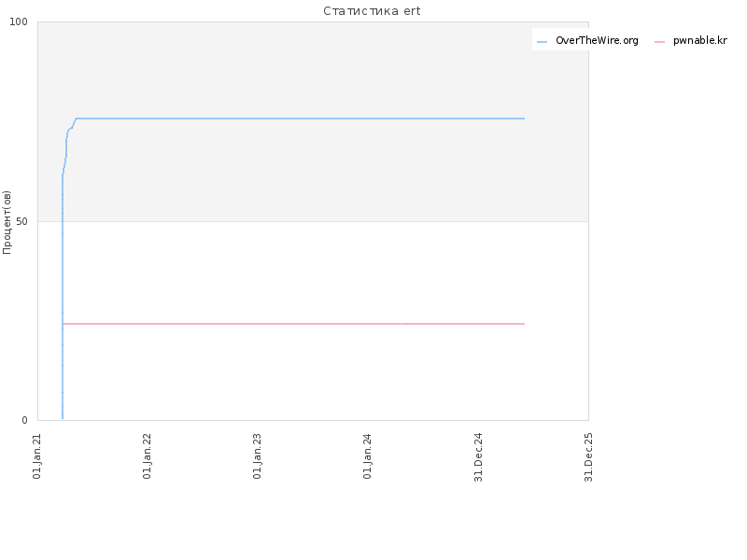The width and height of the screenshot is (747, 560).
Task: Click the right end of the blue line
Action: 524,119
